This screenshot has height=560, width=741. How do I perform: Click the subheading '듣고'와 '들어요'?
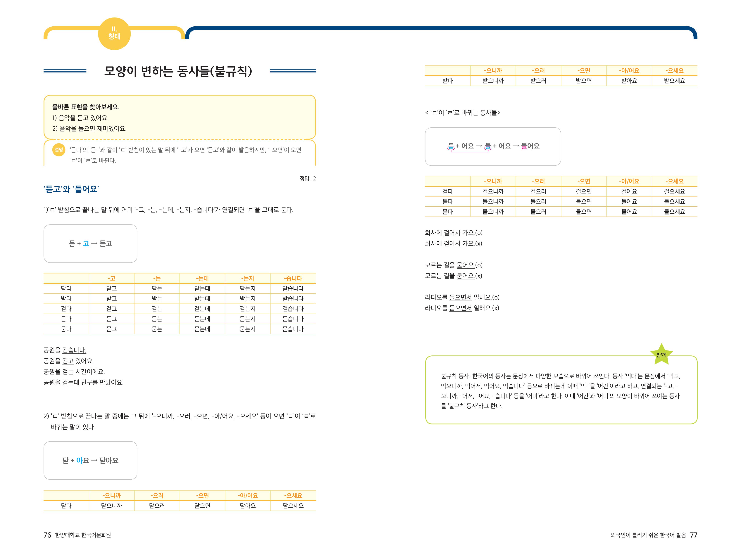click(71, 189)
